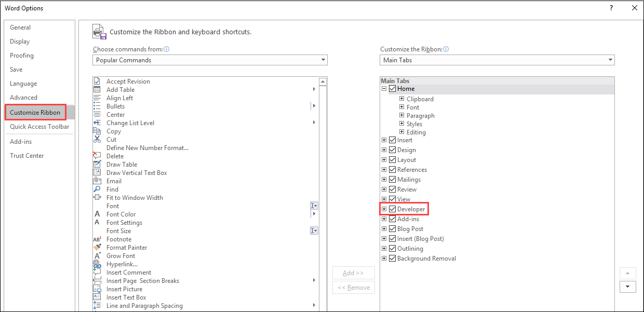Click the Change List Level icon
Viewport: 644px width, 312px height.
coord(97,123)
